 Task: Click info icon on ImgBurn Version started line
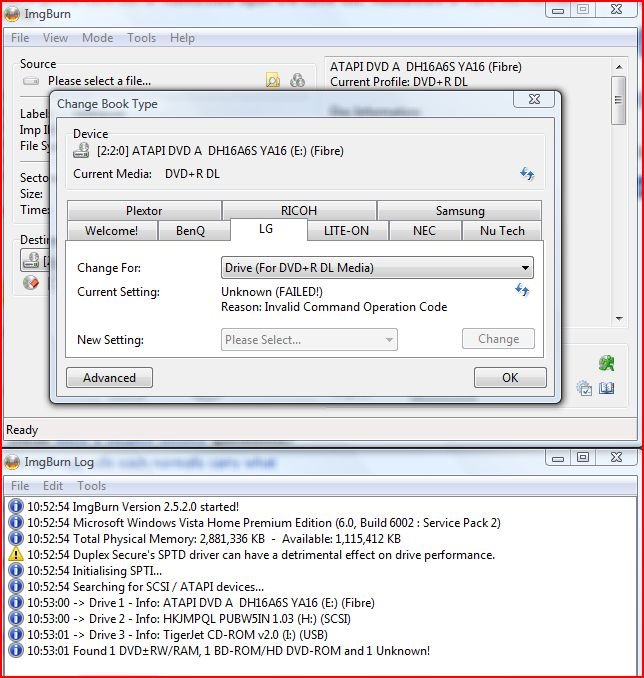pyautogui.click(x=16, y=506)
